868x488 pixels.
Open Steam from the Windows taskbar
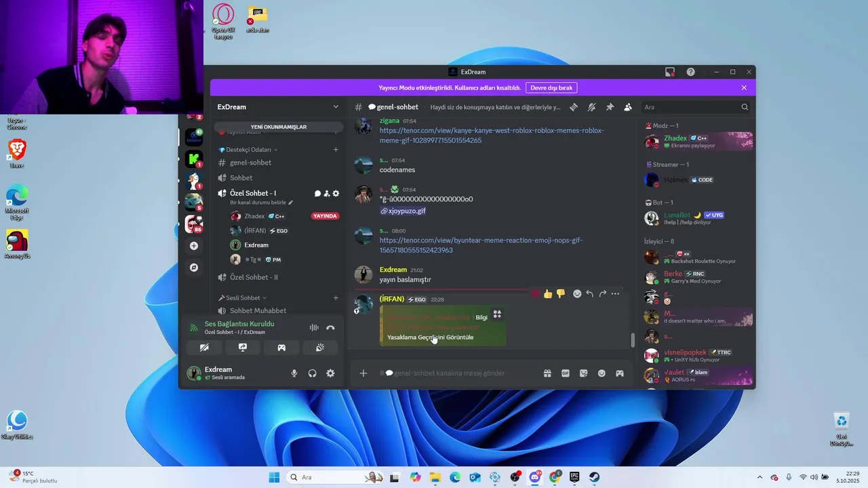594,477
